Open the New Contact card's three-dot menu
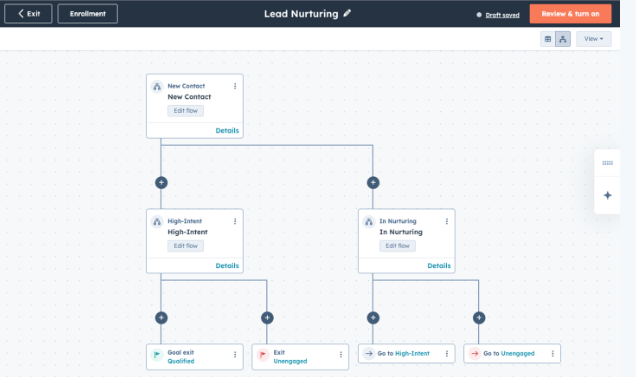Viewport: 636px width, 377px height. pyautogui.click(x=235, y=86)
